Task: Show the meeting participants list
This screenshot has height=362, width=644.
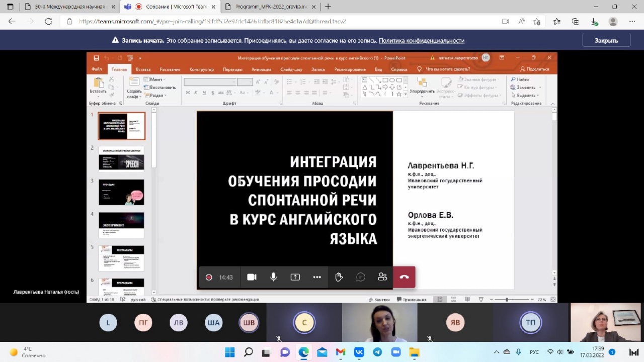Action: 382,277
